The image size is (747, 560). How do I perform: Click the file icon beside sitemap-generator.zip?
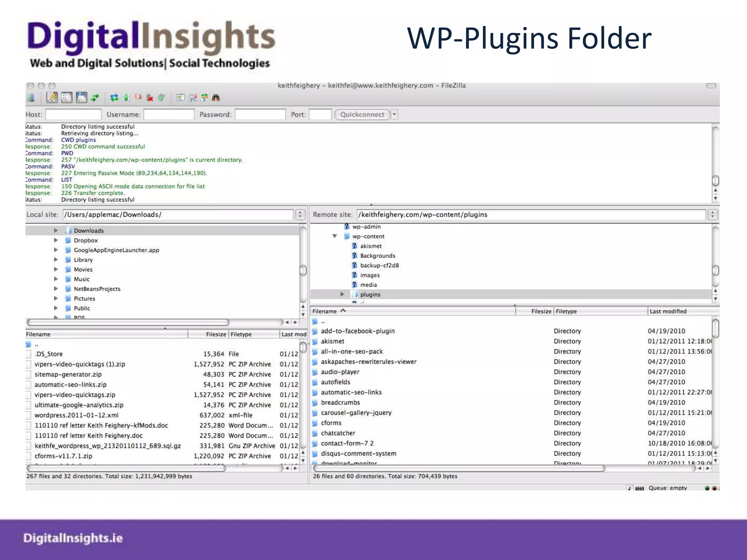[28, 374]
